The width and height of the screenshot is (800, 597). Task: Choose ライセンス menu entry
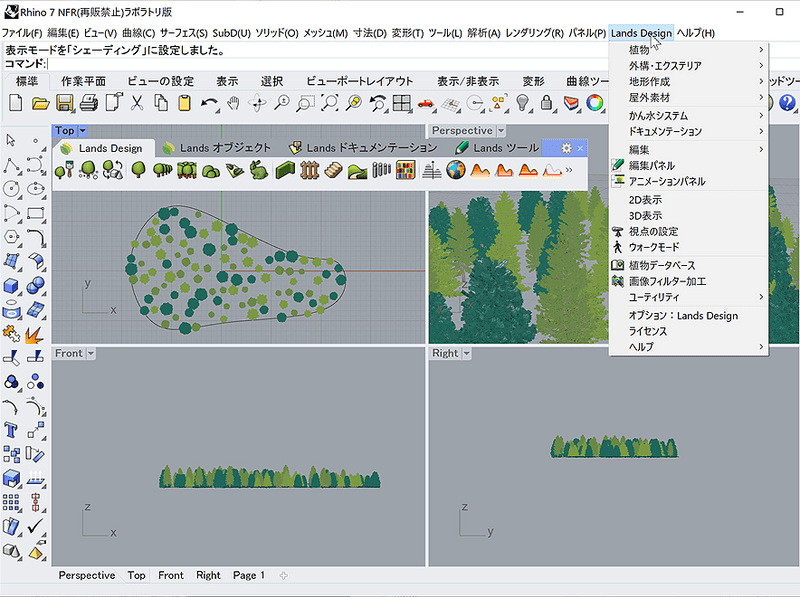click(689, 331)
